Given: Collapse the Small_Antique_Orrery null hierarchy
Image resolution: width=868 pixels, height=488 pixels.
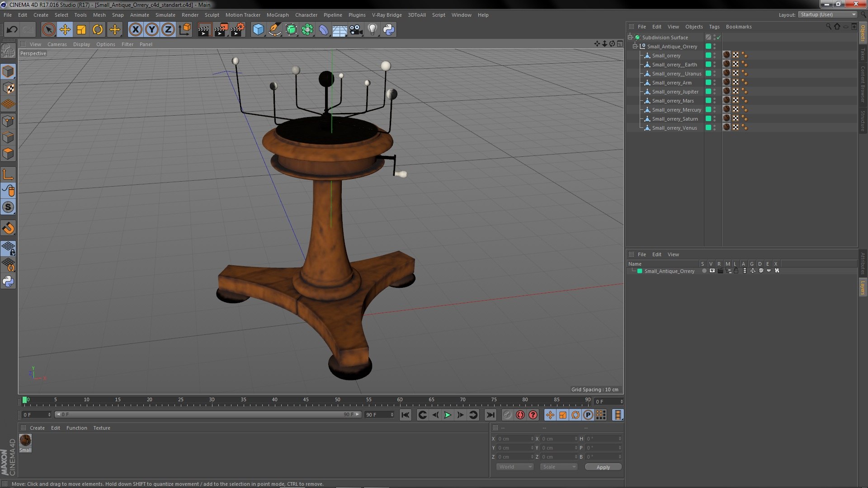Looking at the screenshot, I should [x=635, y=46].
